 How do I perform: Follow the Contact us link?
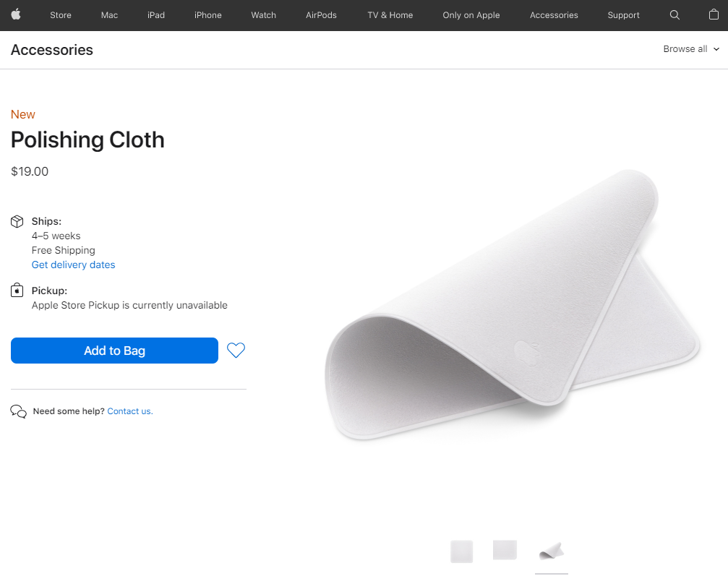[x=129, y=411]
